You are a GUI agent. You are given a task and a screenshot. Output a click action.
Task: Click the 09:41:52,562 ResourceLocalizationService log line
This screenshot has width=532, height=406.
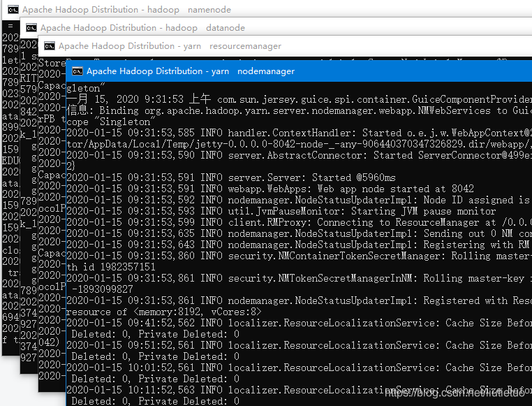300,323
